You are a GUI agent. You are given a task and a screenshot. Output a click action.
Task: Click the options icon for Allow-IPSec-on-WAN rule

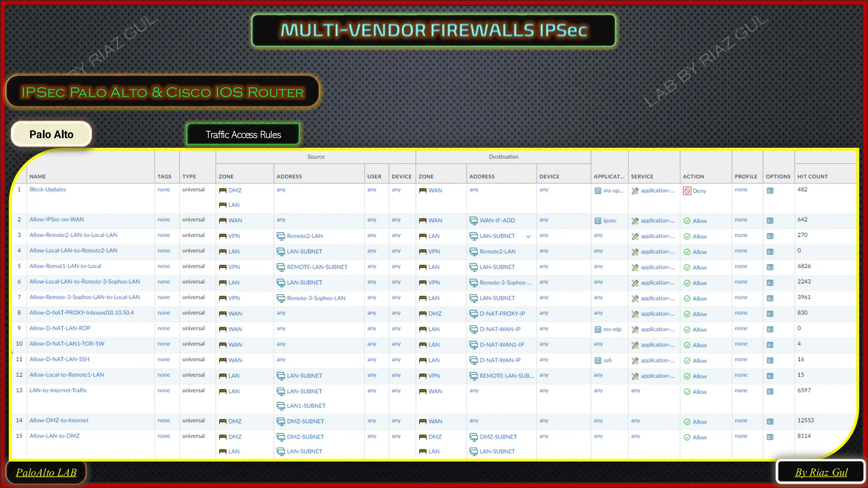pyautogui.click(x=770, y=221)
